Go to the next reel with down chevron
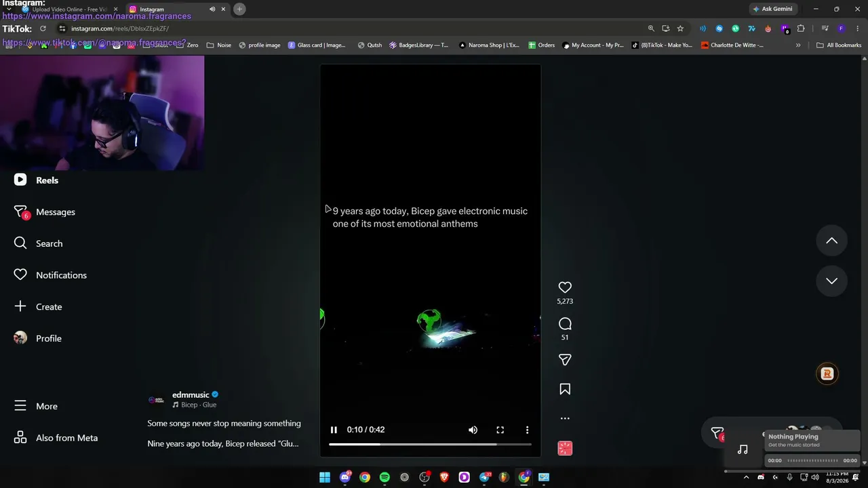The height and width of the screenshot is (488, 868). tap(831, 281)
